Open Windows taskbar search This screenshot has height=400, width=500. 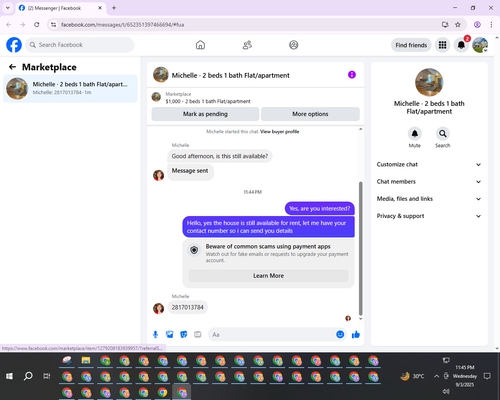point(28,376)
